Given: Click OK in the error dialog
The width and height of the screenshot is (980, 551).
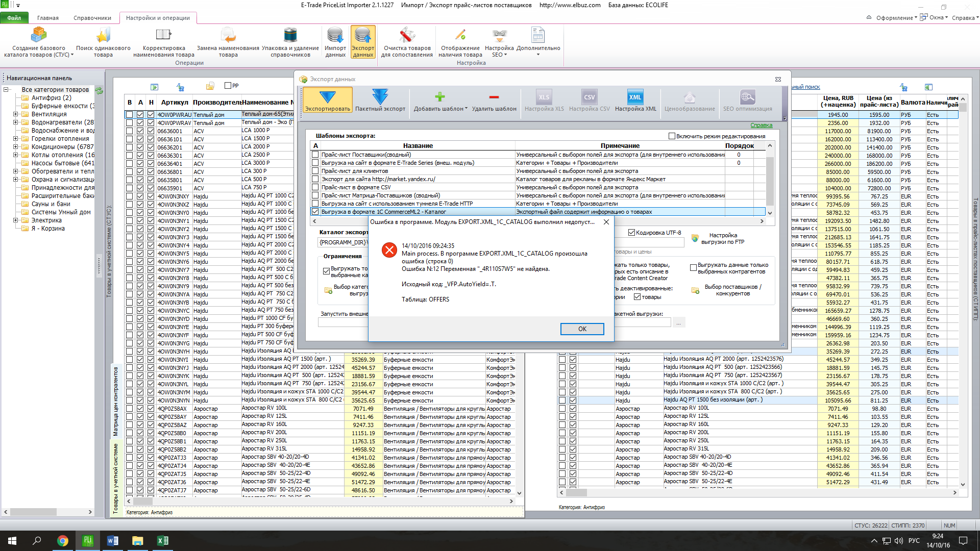Looking at the screenshot, I should coord(582,329).
